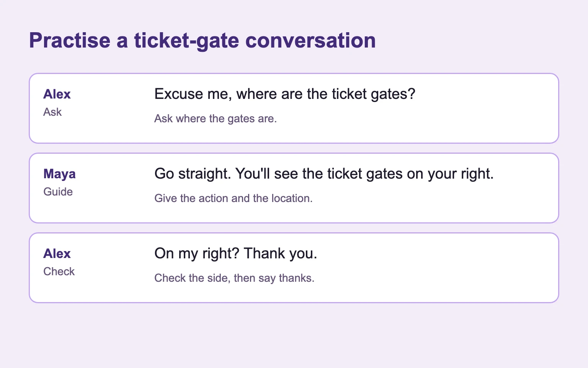This screenshot has height=368, width=588.
Task: Select the line Excuse me, where are the ticket gates?
Action: pos(285,94)
